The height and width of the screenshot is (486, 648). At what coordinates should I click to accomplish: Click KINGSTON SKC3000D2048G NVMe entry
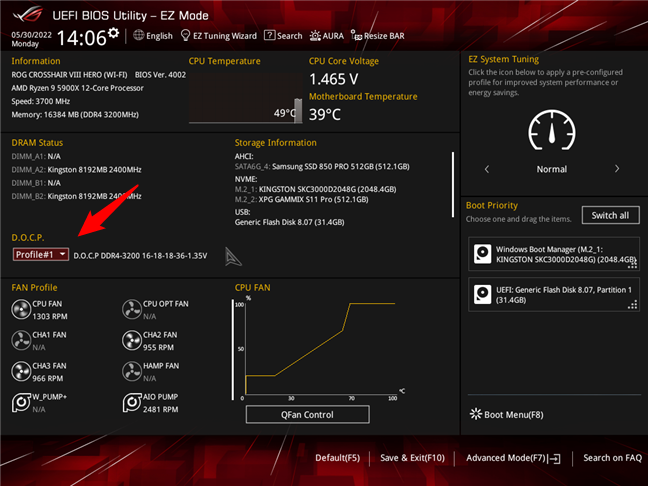pos(315,189)
